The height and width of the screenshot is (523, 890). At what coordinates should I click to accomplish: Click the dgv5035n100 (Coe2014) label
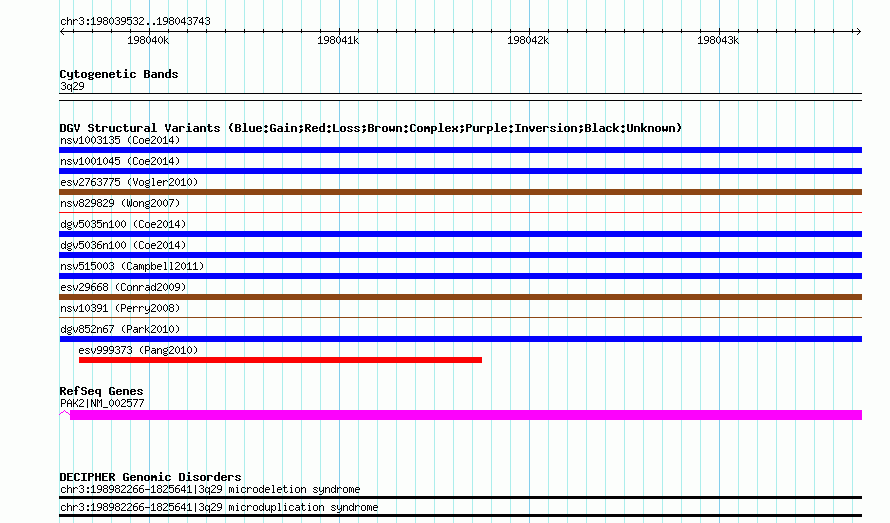pyautogui.click(x=123, y=224)
